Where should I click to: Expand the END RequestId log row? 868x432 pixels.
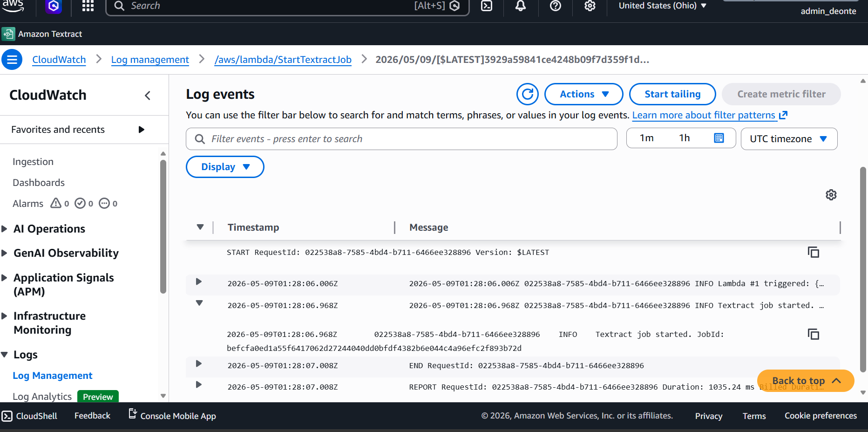coord(199,363)
